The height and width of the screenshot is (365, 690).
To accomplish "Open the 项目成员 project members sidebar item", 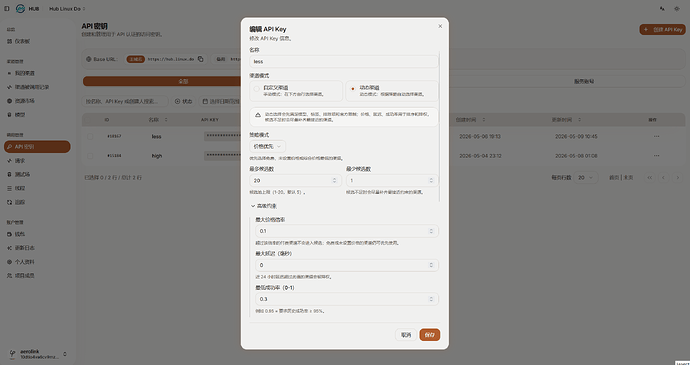I will click(37, 276).
